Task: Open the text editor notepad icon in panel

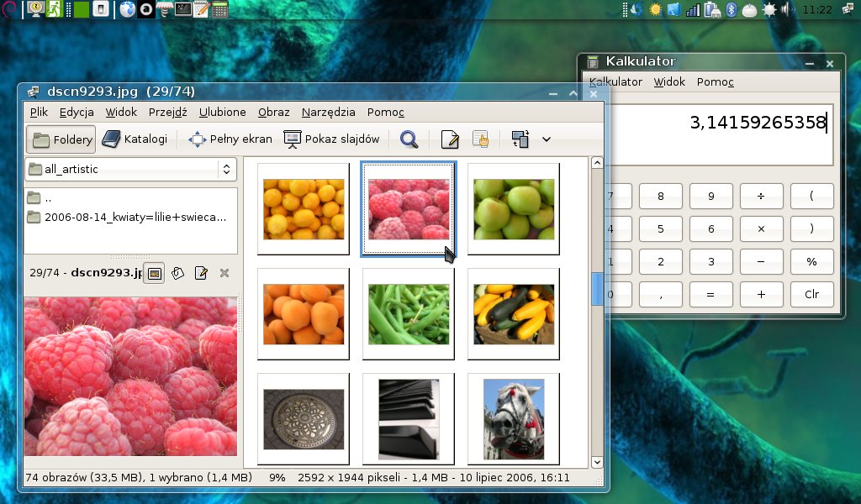Action: pos(201,9)
